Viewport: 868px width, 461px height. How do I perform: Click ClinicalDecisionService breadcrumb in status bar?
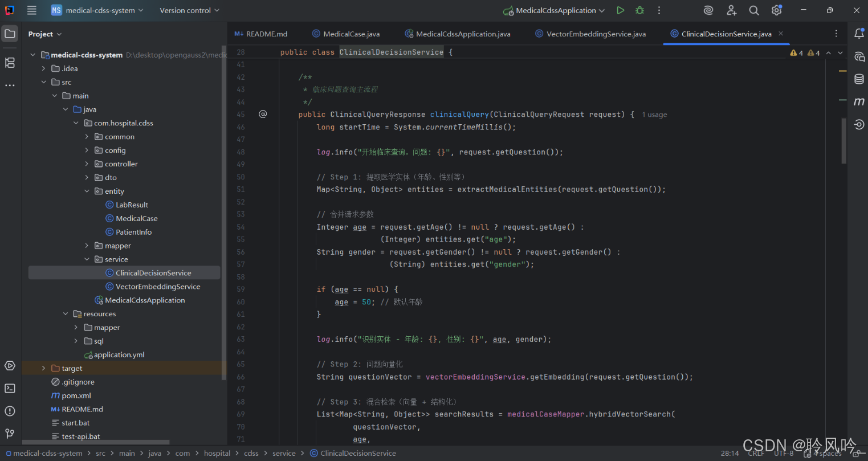tap(353, 454)
